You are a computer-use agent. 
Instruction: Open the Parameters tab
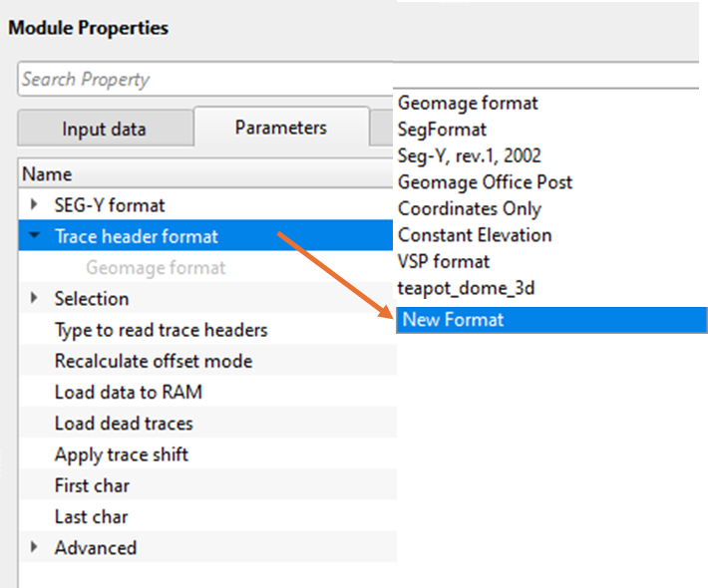coord(280,128)
